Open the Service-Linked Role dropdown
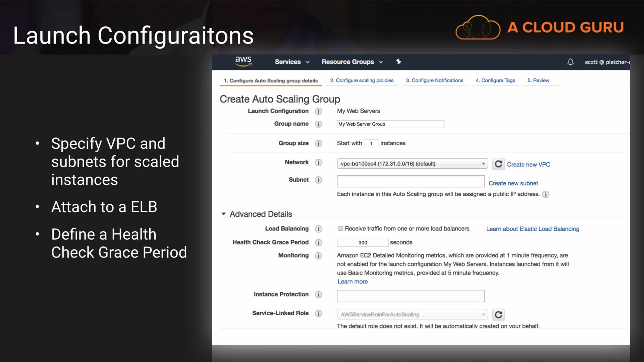The width and height of the screenshot is (644, 362). pos(412,314)
